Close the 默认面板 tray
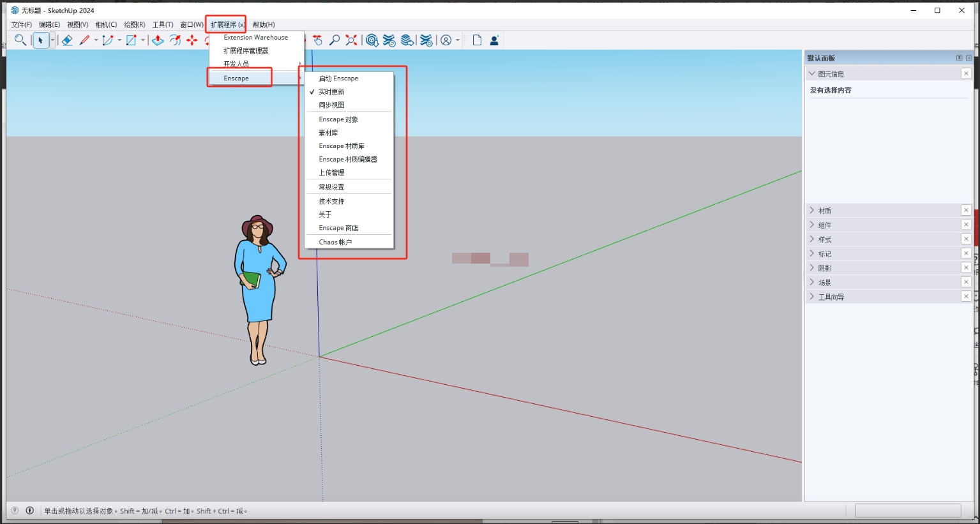Image resolution: width=980 pixels, height=524 pixels. point(969,58)
